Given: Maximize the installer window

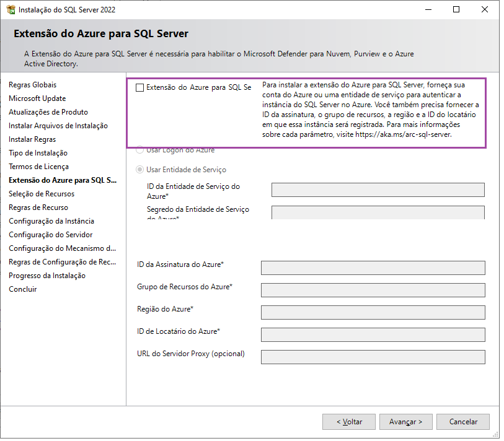Looking at the screenshot, I should coord(456,10).
